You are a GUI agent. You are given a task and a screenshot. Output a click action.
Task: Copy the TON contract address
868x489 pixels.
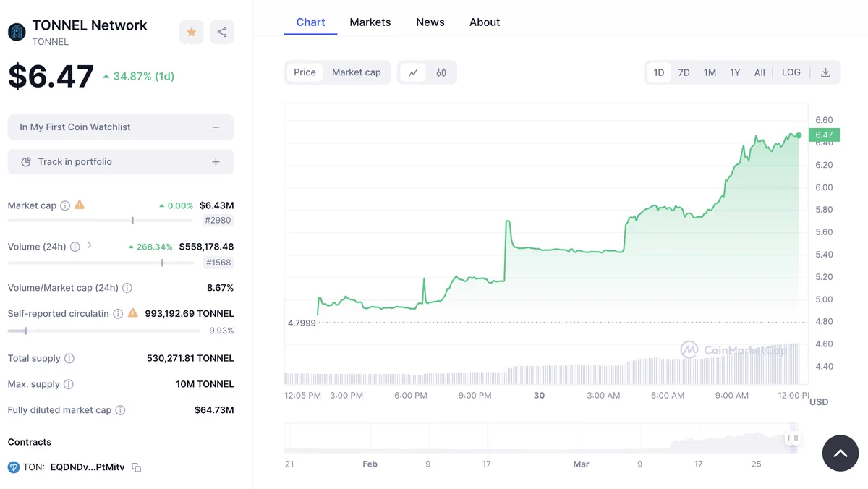click(x=136, y=468)
